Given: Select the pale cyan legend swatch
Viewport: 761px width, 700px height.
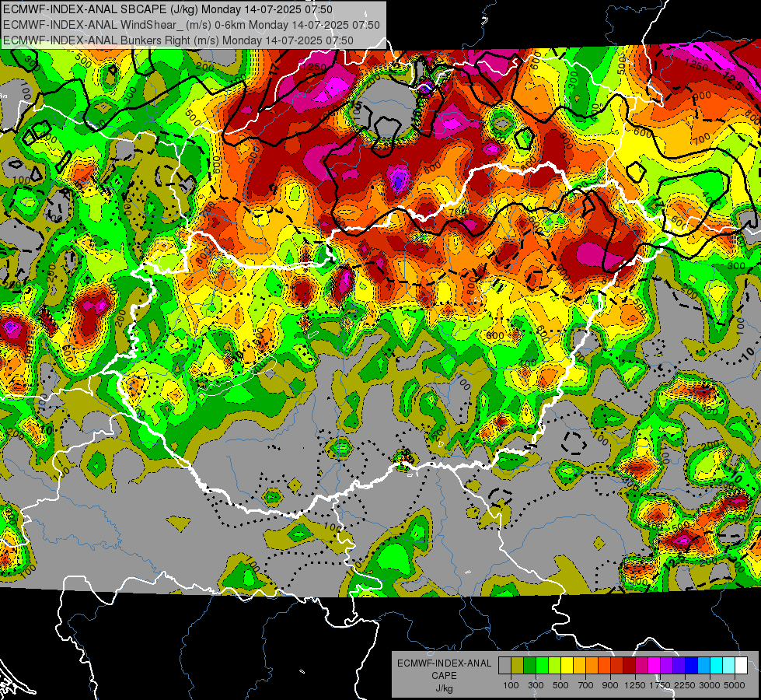Looking at the screenshot, I should [728, 666].
